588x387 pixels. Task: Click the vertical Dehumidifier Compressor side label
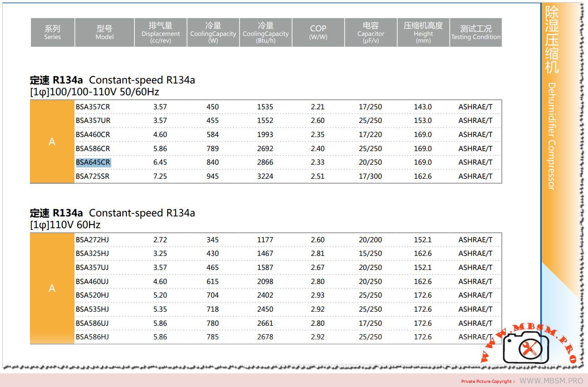pyautogui.click(x=551, y=136)
